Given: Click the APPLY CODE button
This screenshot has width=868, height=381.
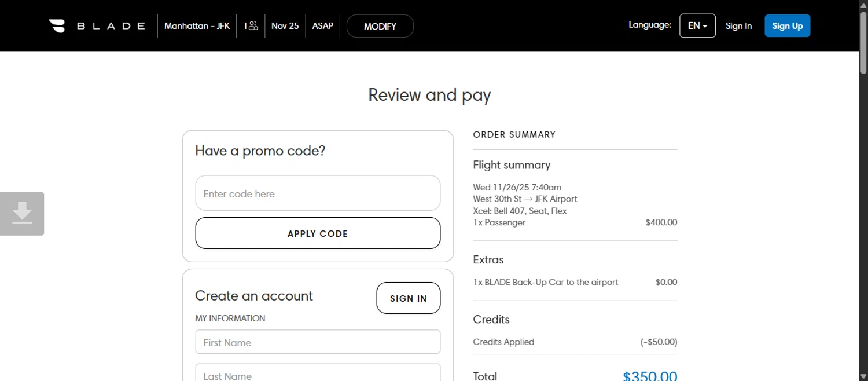Looking at the screenshot, I should 318,233.
